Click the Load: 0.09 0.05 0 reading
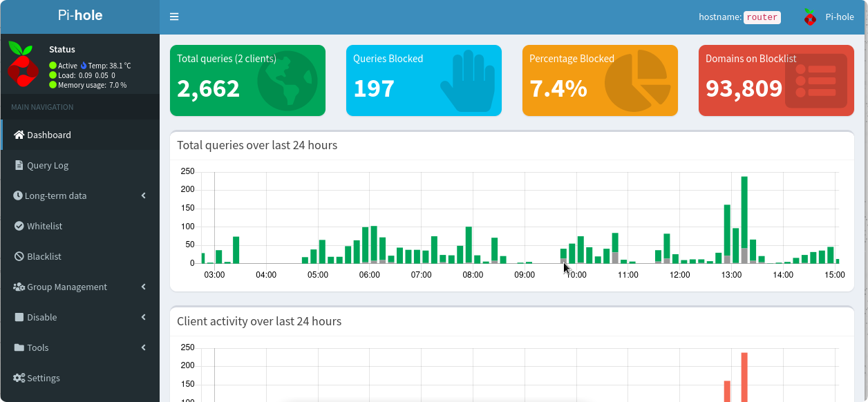The image size is (868, 402). [x=86, y=75]
